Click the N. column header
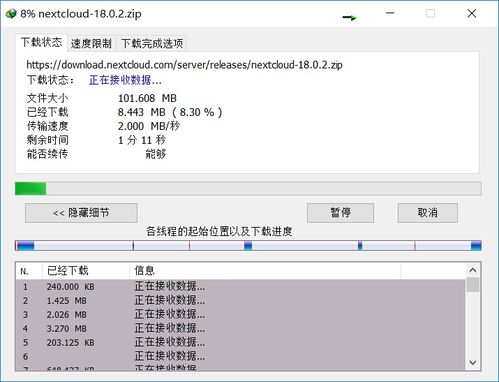 click(x=29, y=271)
